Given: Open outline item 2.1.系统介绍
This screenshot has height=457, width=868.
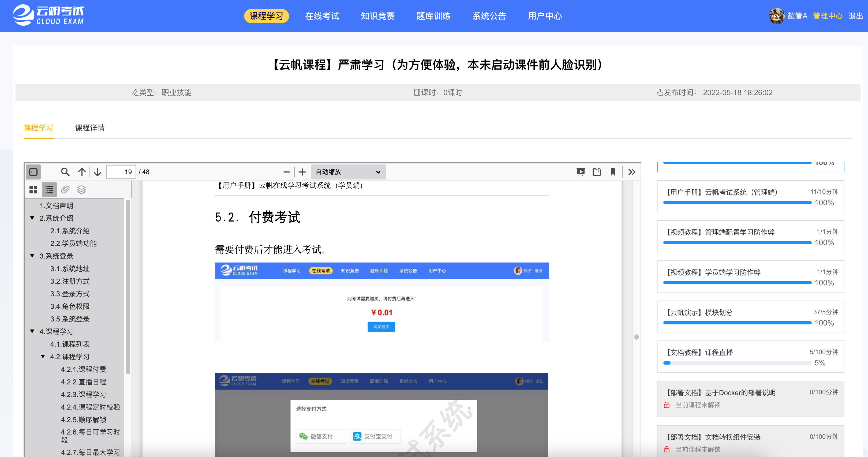Looking at the screenshot, I should (x=70, y=231).
